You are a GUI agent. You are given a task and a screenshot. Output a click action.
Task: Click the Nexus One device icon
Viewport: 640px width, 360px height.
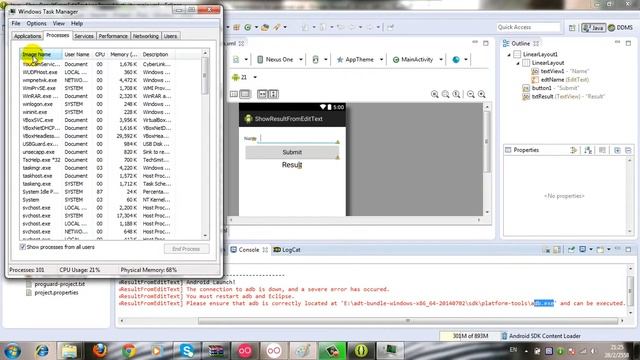(x=260, y=60)
